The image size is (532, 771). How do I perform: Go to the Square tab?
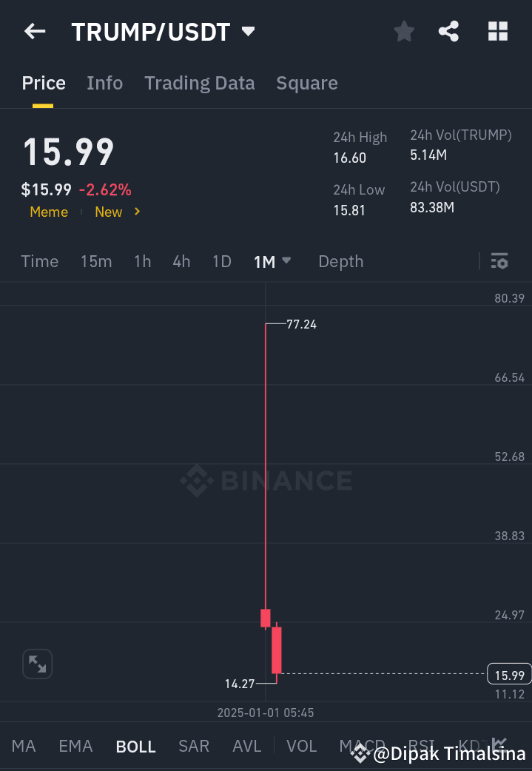click(306, 83)
